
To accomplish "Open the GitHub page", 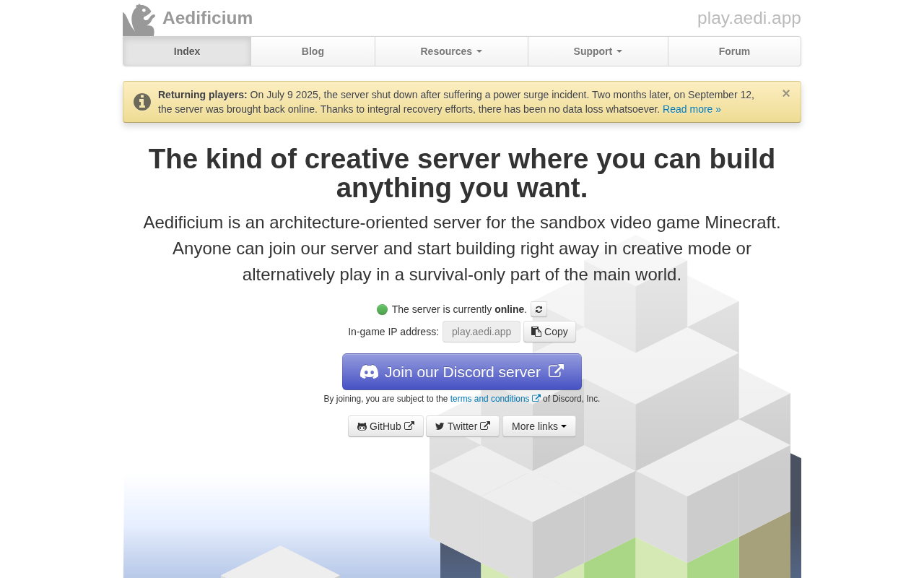I will click(x=385, y=426).
